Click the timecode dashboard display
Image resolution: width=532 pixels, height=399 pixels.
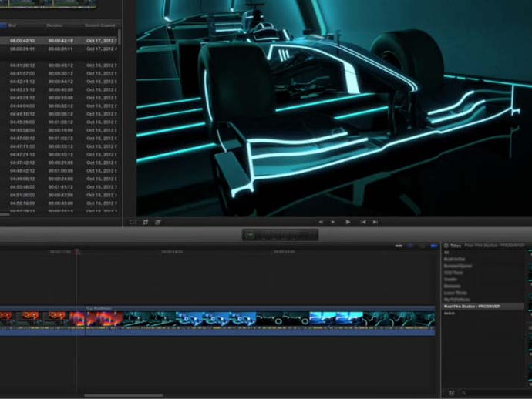click(x=280, y=235)
